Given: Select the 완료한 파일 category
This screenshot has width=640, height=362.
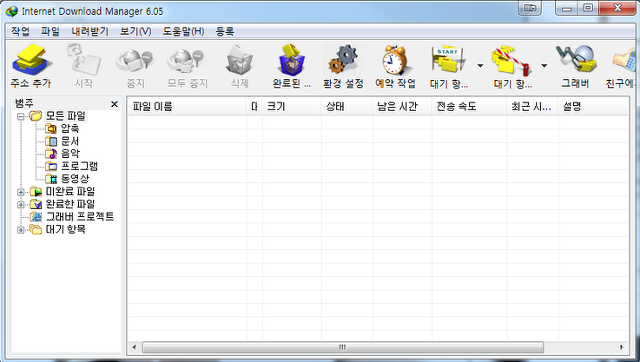Looking at the screenshot, I should click(70, 204).
